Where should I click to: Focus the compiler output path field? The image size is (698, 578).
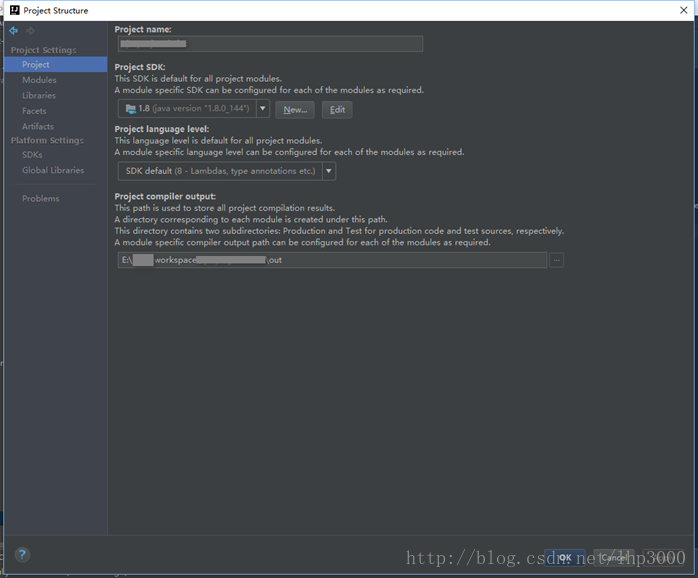point(332,260)
